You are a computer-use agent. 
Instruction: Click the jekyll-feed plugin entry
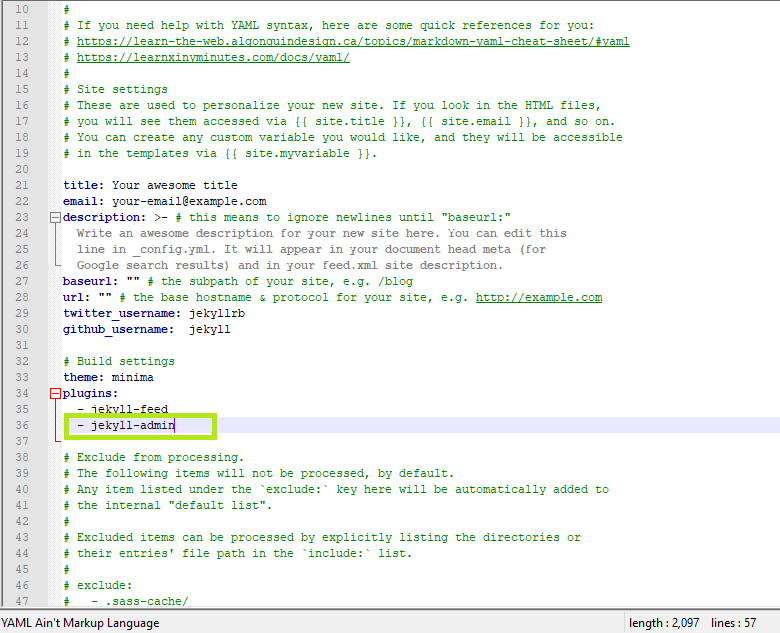129,410
